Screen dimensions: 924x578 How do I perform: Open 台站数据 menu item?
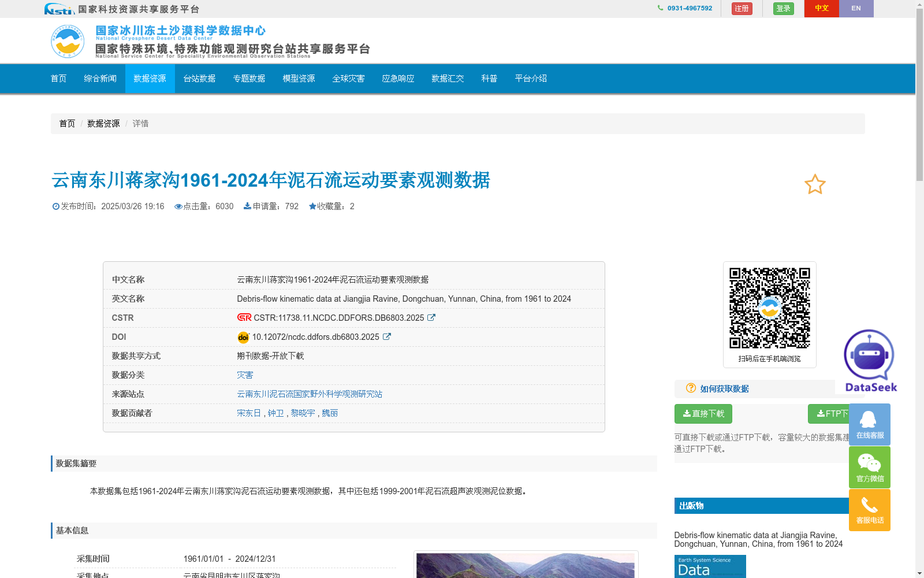[200, 79]
